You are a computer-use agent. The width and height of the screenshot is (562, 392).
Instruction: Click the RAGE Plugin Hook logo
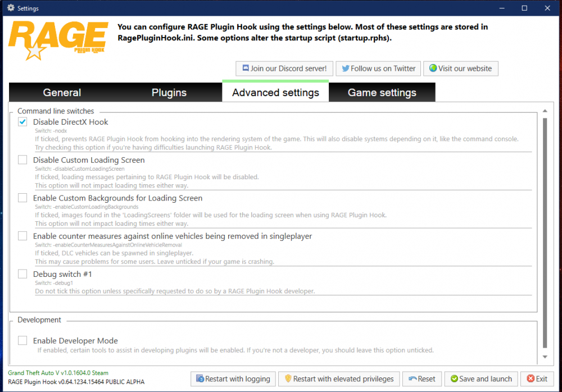(58, 40)
